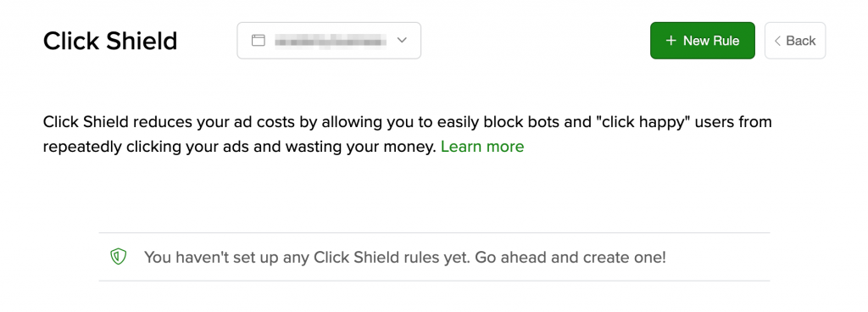
Task: Click the browser window icon in the dropdown
Action: tap(258, 41)
